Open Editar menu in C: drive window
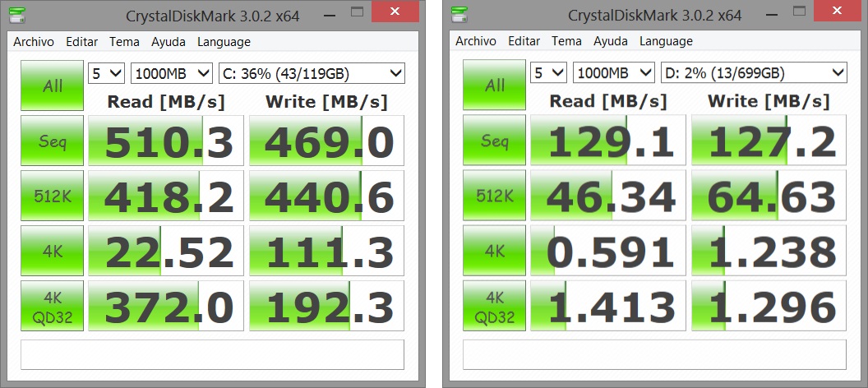This screenshot has height=388, width=868. pos(82,42)
